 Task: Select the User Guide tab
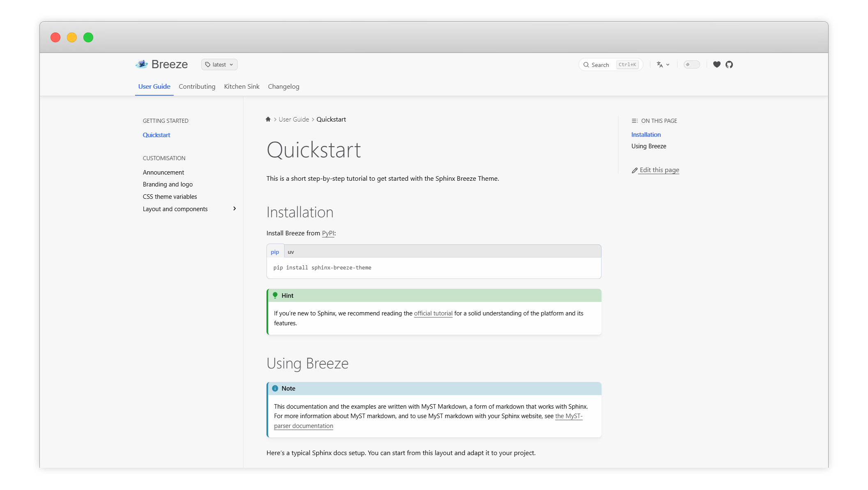[154, 86]
